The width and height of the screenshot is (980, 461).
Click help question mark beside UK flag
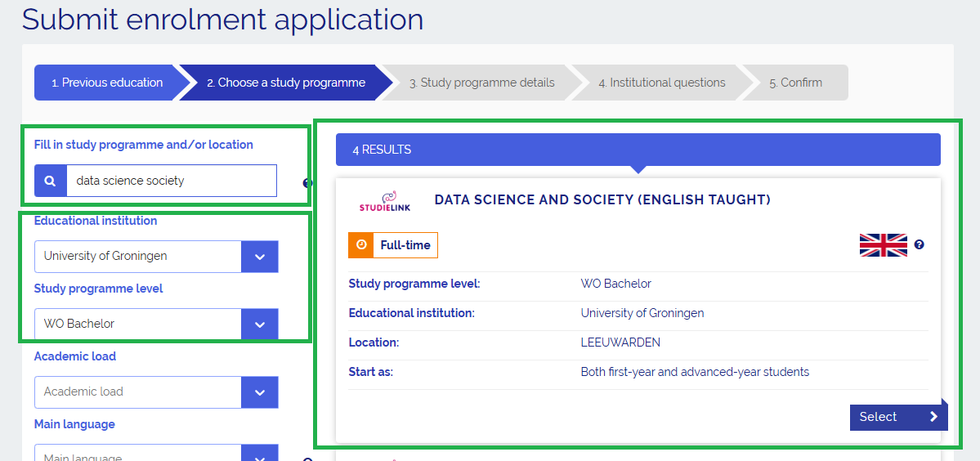tap(920, 244)
